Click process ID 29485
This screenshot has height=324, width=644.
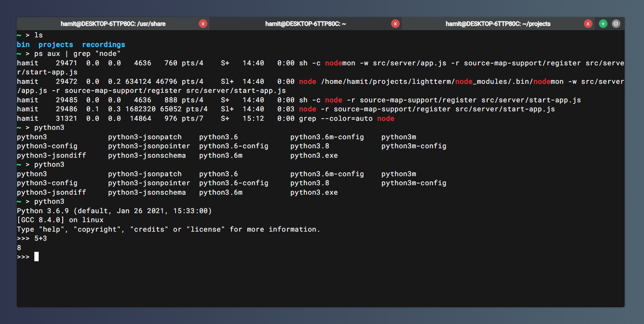(67, 100)
